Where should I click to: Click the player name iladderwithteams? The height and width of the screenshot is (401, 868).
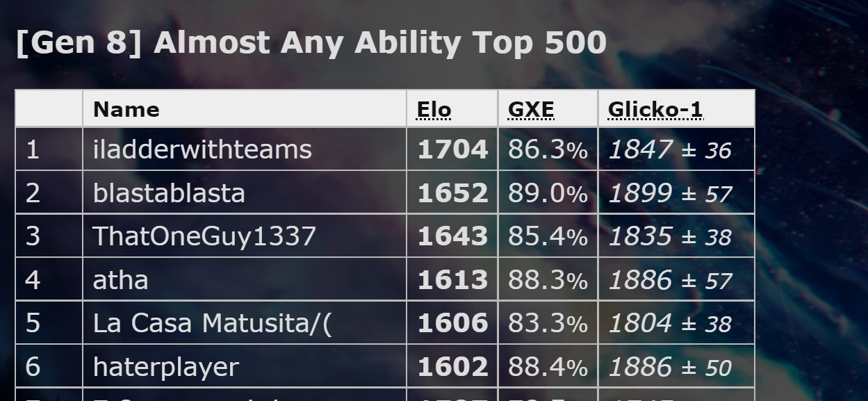[x=202, y=149]
